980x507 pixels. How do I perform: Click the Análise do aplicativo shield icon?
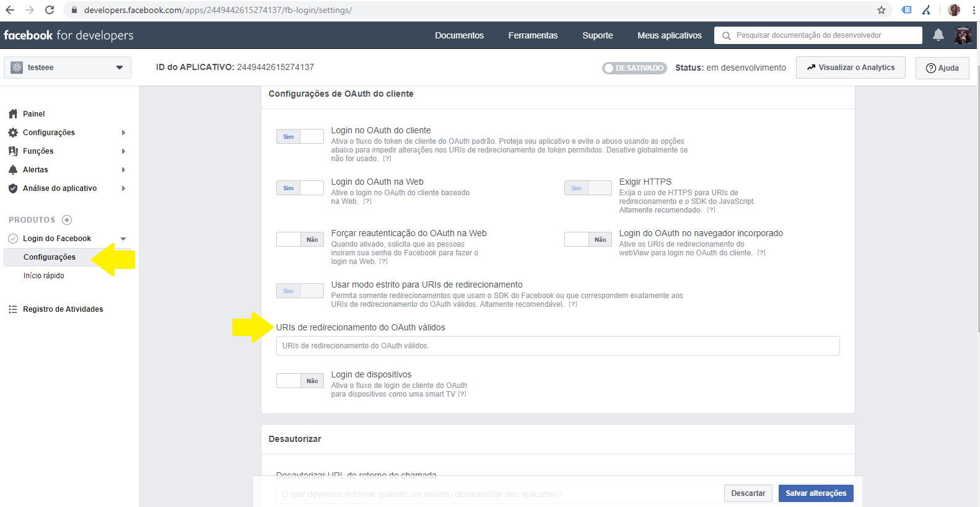pyautogui.click(x=13, y=188)
